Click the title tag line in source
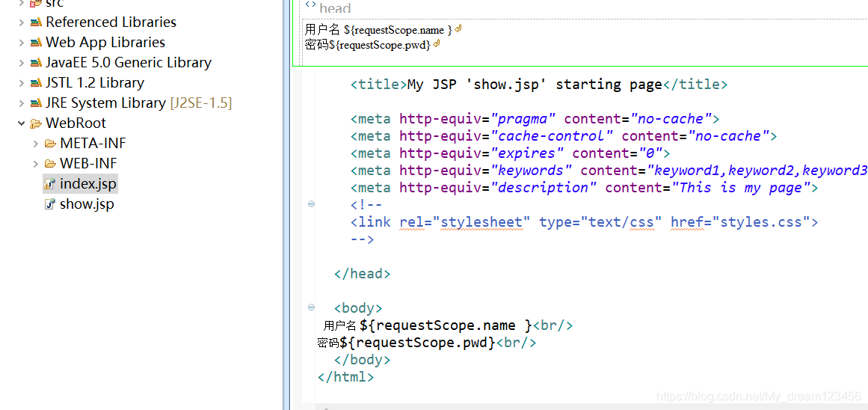Screen dimensions: 868x410 click(539, 85)
